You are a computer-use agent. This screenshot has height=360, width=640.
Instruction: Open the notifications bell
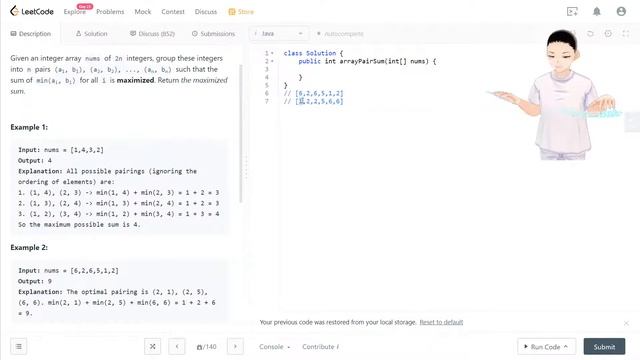coord(597,11)
